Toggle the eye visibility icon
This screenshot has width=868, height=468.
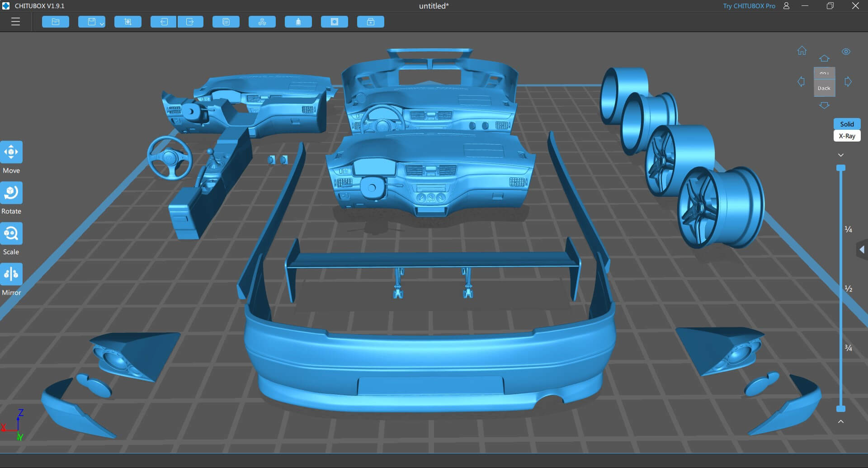[x=846, y=52]
